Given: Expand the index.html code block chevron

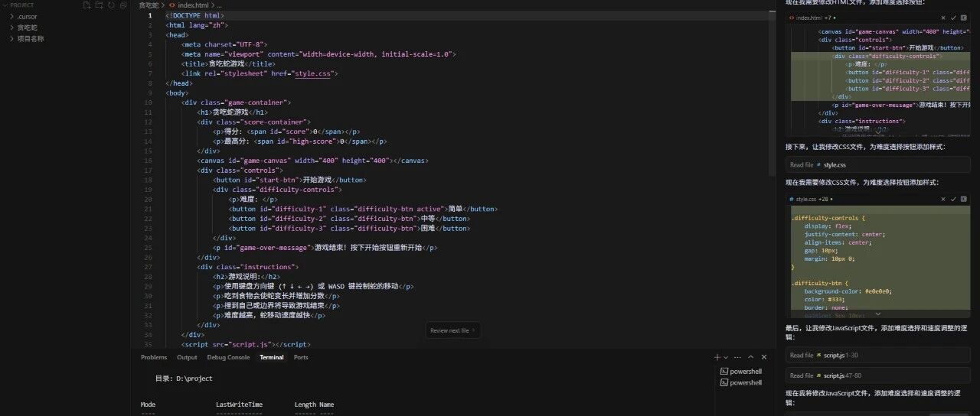Looking at the screenshot, I should click(878, 132).
